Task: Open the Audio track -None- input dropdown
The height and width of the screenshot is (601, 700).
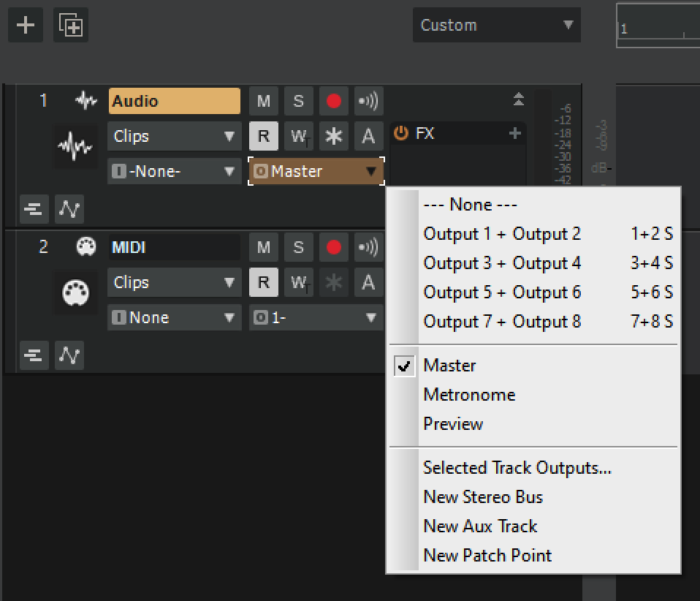Action: click(175, 171)
